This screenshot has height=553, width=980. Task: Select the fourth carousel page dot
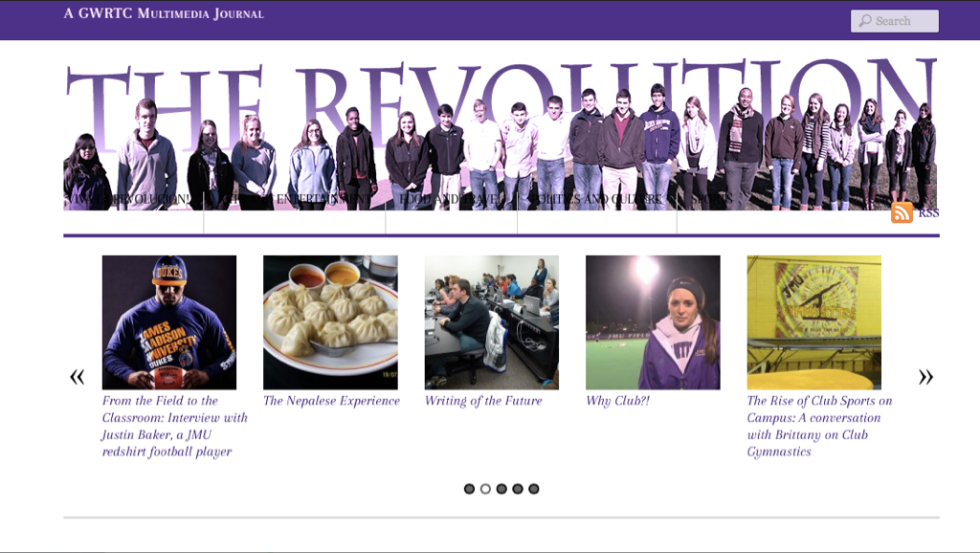518,489
